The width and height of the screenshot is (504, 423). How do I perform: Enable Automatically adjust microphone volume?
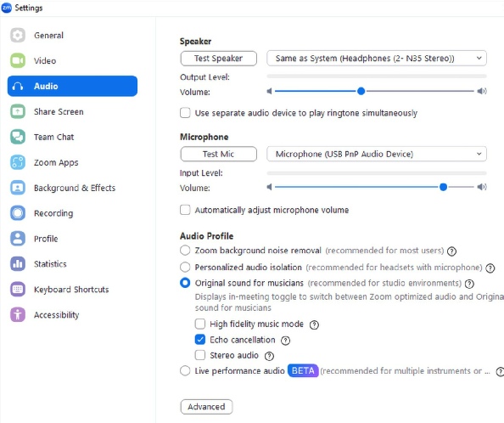[x=185, y=210]
